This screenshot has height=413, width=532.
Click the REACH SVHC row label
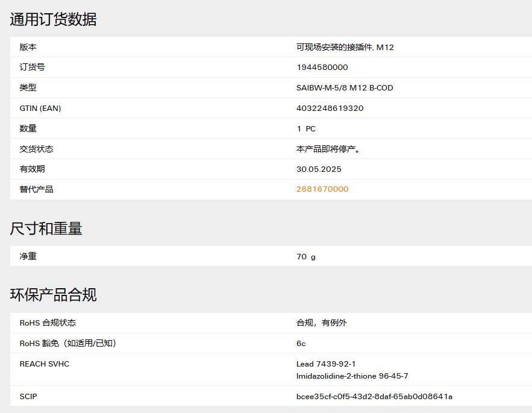(x=45, y=364)
